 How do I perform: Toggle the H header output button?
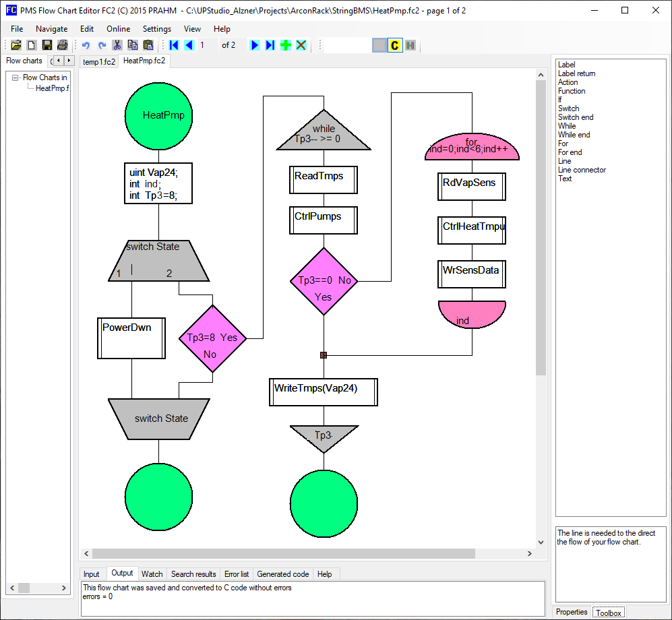point(409,44)
